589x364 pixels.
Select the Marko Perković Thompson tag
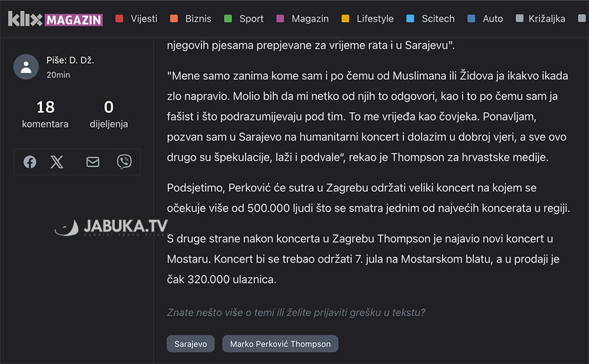(280, 344)
